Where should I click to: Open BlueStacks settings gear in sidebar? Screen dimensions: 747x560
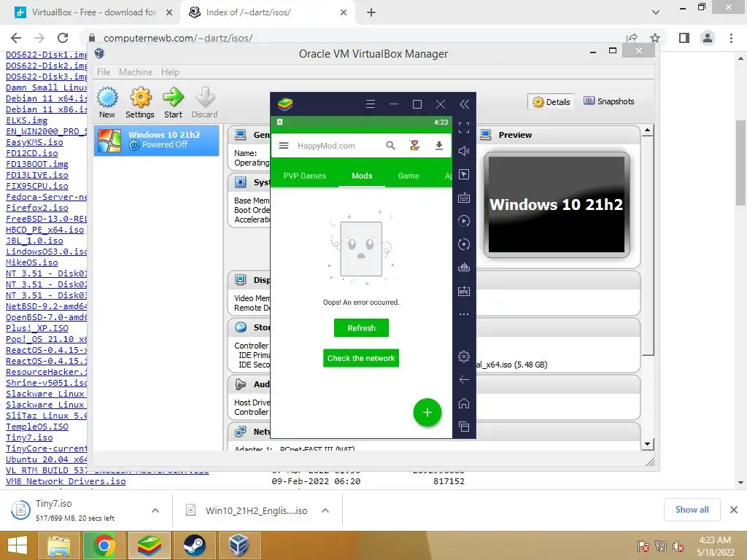[x=464, y=356]
